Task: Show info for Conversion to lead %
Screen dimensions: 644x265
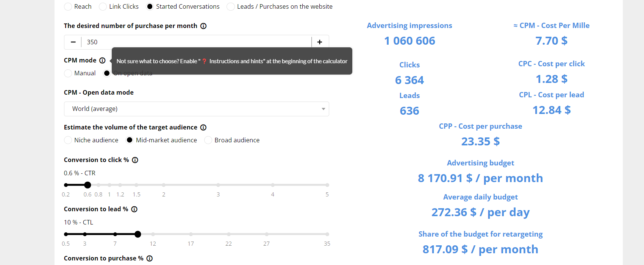Action: [134, 209]
